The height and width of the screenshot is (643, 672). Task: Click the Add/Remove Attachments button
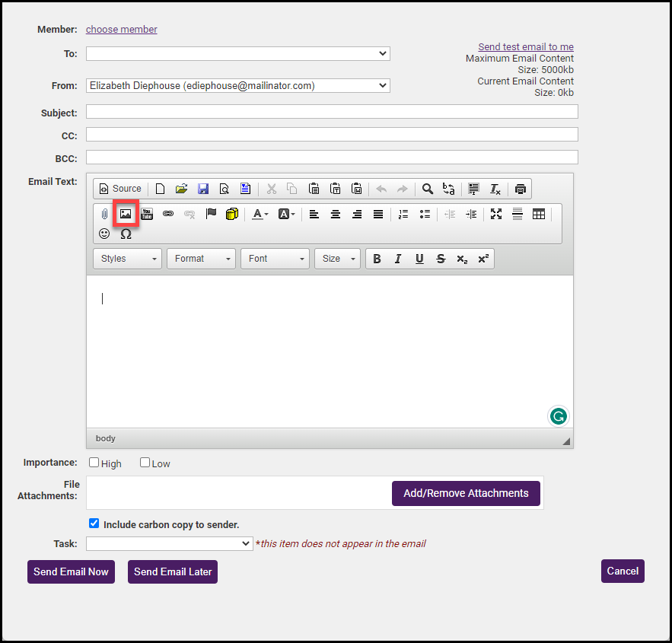pyautogui.click(x=466, y=493)
